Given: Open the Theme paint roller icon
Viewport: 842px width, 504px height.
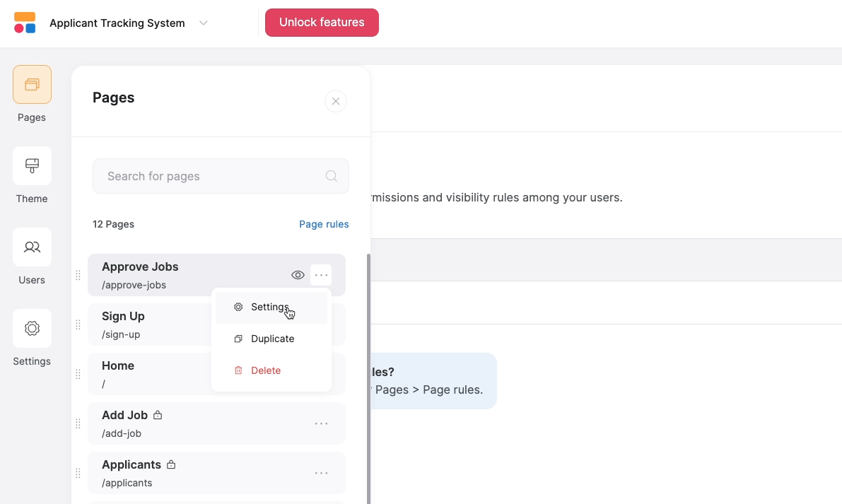Looking at the screenshot, I should point(33,166).
